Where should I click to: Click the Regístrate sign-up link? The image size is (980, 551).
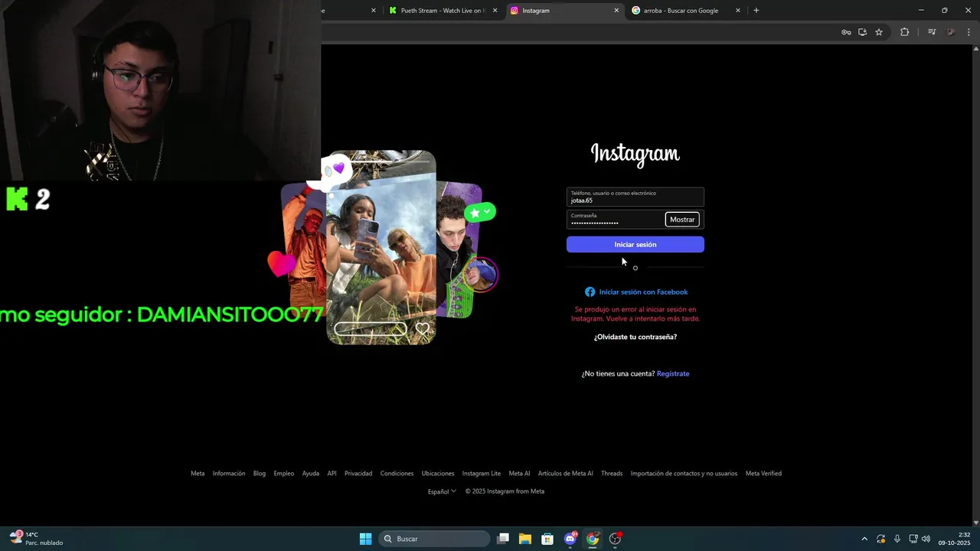click(x=673, y=373)
